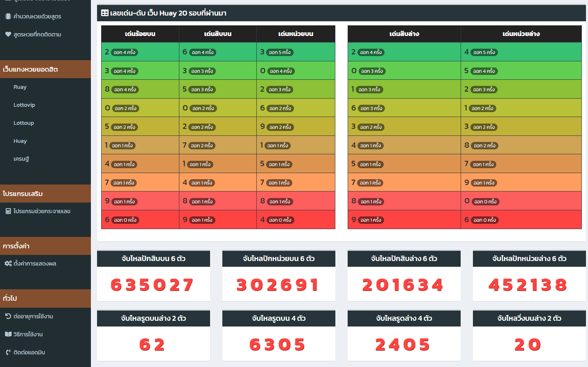Click digit 2 ออก 4 ครั้ง under เด่นร้อยบน

(x=140, y=52)
